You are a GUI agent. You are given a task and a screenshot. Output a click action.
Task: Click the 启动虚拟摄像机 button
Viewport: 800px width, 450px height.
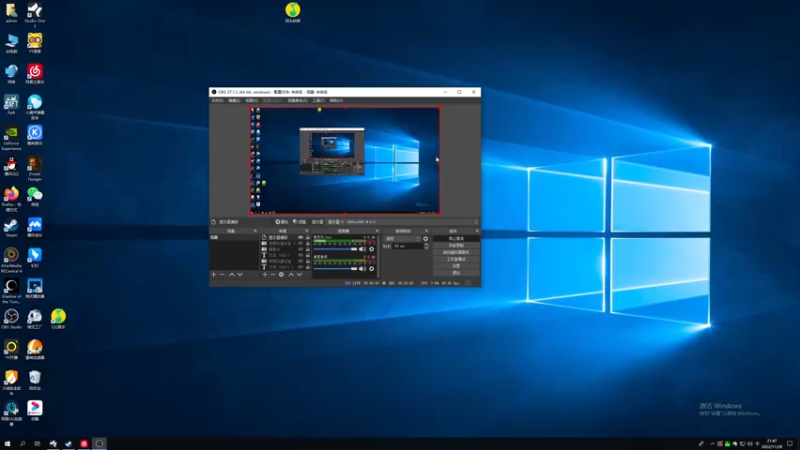(456, 253)
